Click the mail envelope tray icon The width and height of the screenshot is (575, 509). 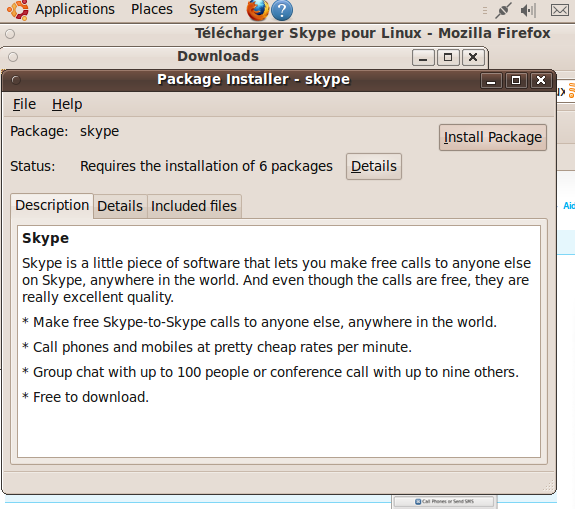pos(560,10)
